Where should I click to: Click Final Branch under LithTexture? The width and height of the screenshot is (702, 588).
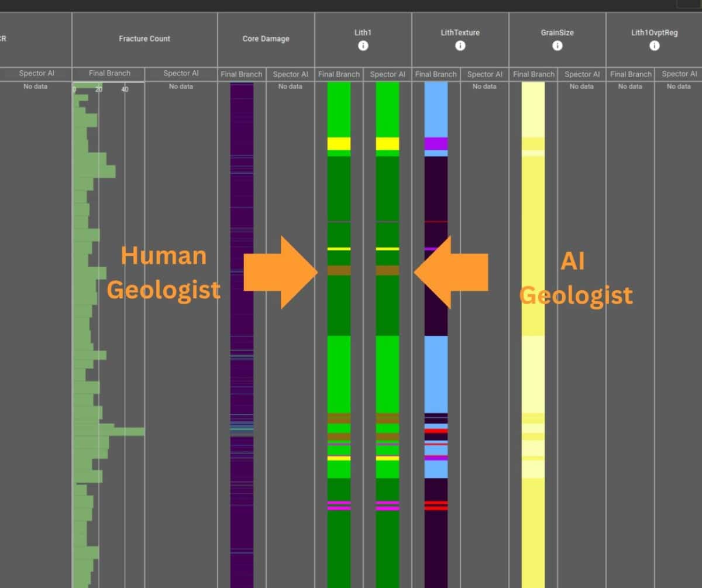[436, 74]
